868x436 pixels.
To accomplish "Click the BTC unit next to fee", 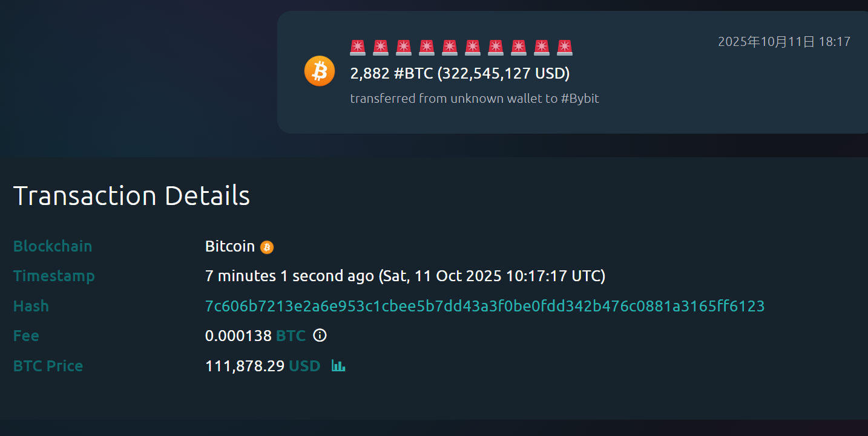I will click(x=291, y=336).
